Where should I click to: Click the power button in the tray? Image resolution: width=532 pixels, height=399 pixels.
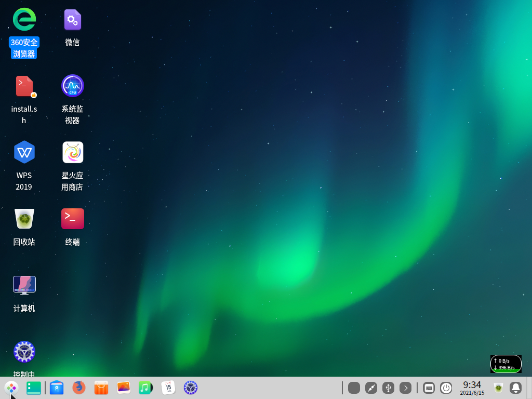coord(446,388)
